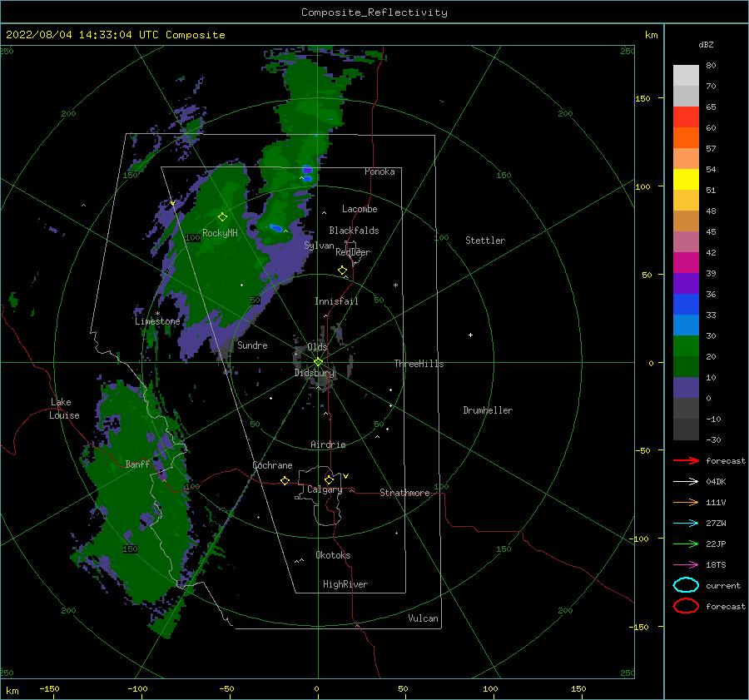
Task: Click the Composite_Reflectivity title text
Action: 374,12
